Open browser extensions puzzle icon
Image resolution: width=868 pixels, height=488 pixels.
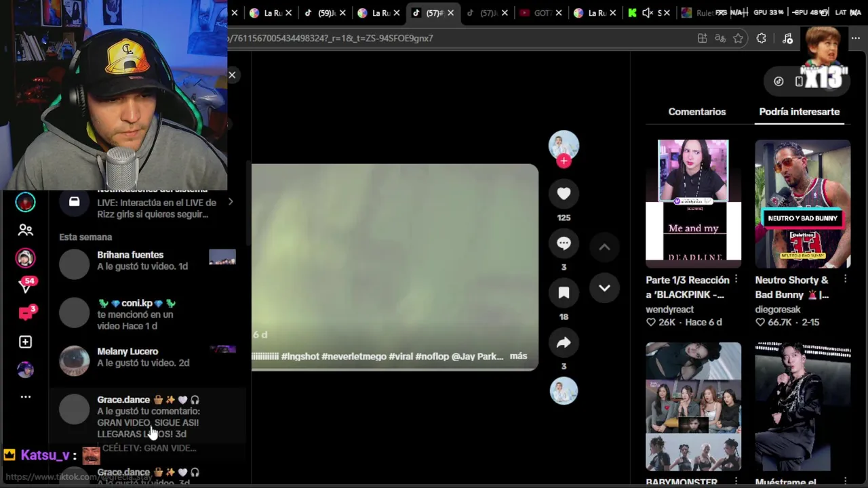pyautogui.click(x=762, y=39)
